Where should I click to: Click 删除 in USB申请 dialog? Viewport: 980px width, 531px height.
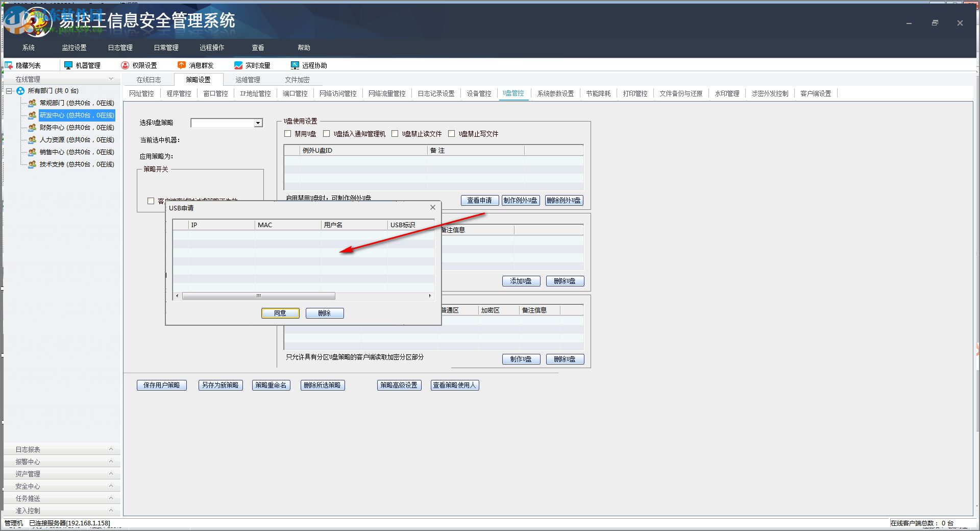coord(325,313)
